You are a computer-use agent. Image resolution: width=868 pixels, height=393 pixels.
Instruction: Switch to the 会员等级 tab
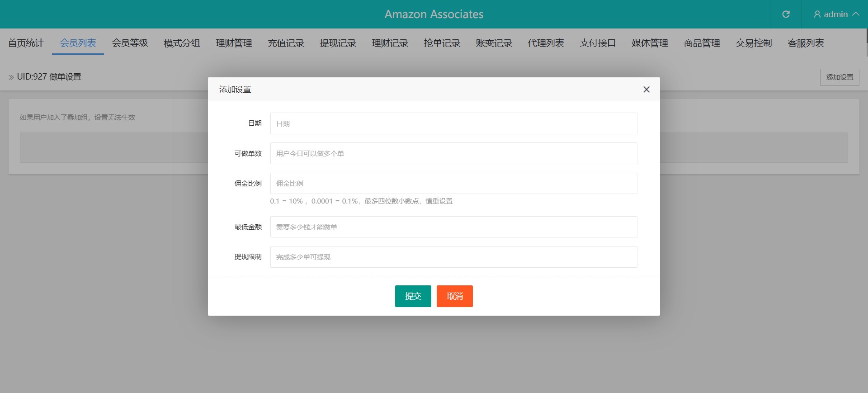pyautogui.click(x=130, y=43)
